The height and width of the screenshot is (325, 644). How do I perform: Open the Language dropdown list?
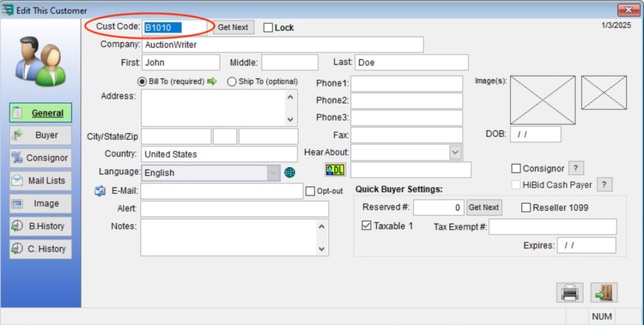[273, 173]
